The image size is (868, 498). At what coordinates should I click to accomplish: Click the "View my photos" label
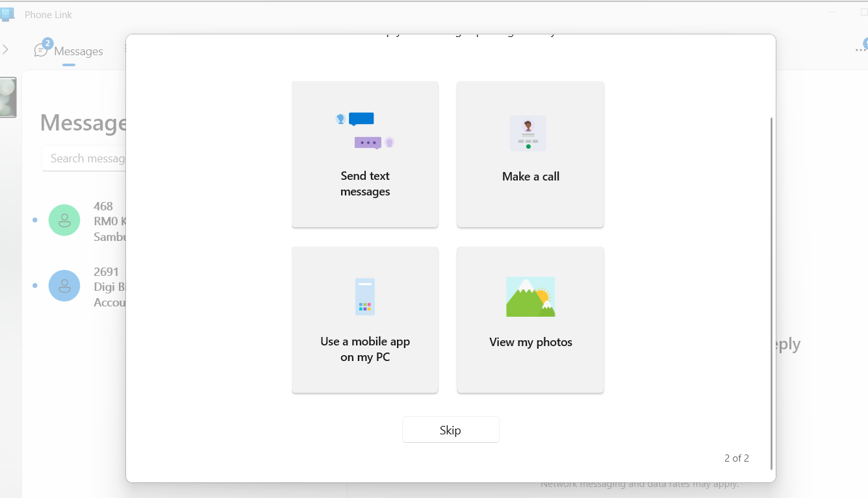click(530, 342)
